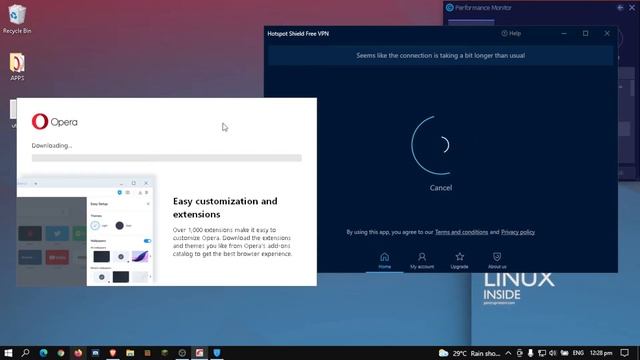Image resolution: width=640 pixels, height=360 pixels.
Task: Open the Upgrade tab in Hotspot Shield
Action: tap(459, 260)
